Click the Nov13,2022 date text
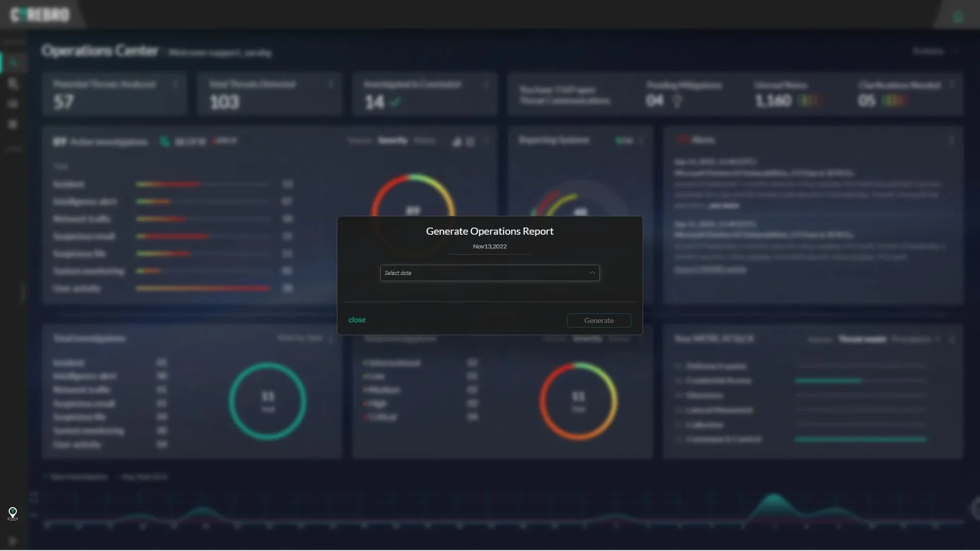980x551 pixels. coord(489,246)
